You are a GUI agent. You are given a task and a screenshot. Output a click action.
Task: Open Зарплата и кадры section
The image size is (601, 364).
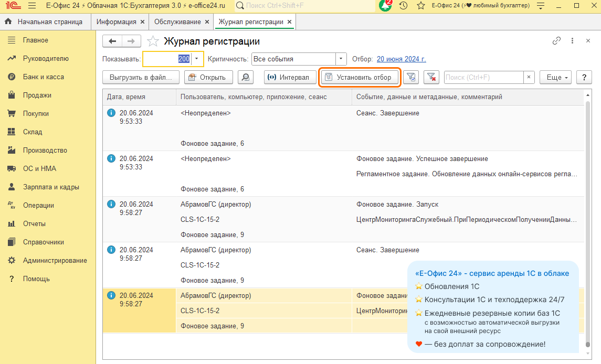tap(48, 187)
